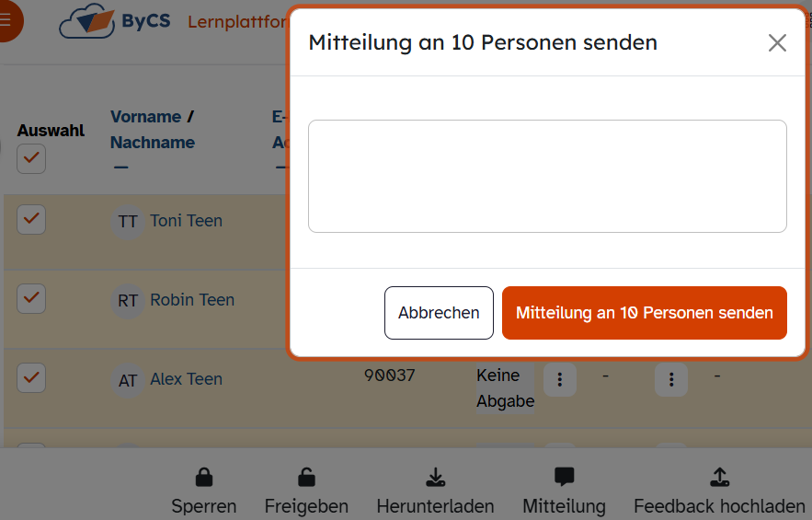Open the rightmost three-dot menu in Alex row
Image resolution: width=812 pixels, height=520 pixels.
[x=671, y=379]
